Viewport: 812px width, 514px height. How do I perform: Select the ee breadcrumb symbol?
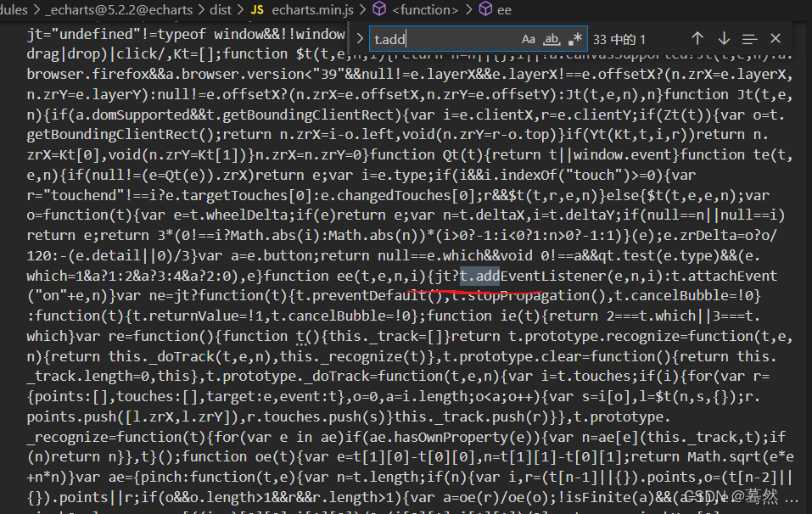coord(504,10)
